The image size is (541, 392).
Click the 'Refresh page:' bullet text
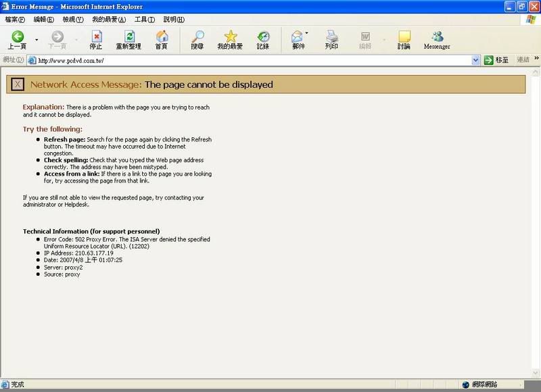(x=64, y=139)
